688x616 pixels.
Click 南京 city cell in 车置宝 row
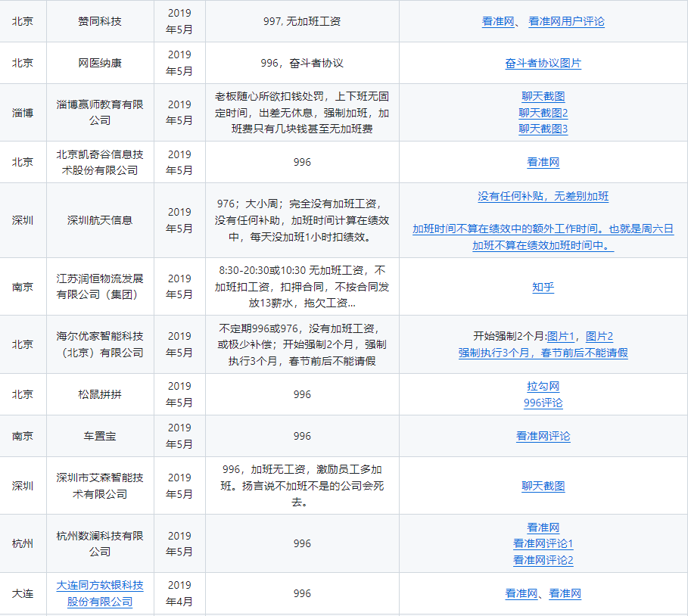pos(23,437)
